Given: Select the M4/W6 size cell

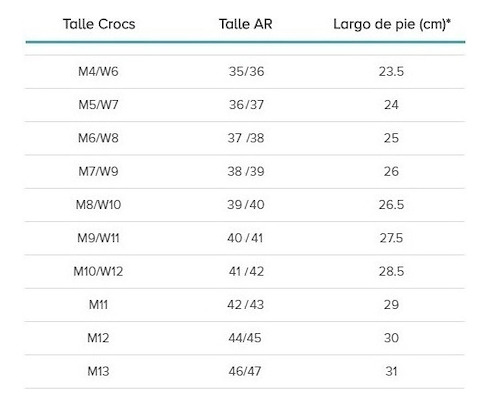Looking at the screenshot, I should tap(98, 71).
